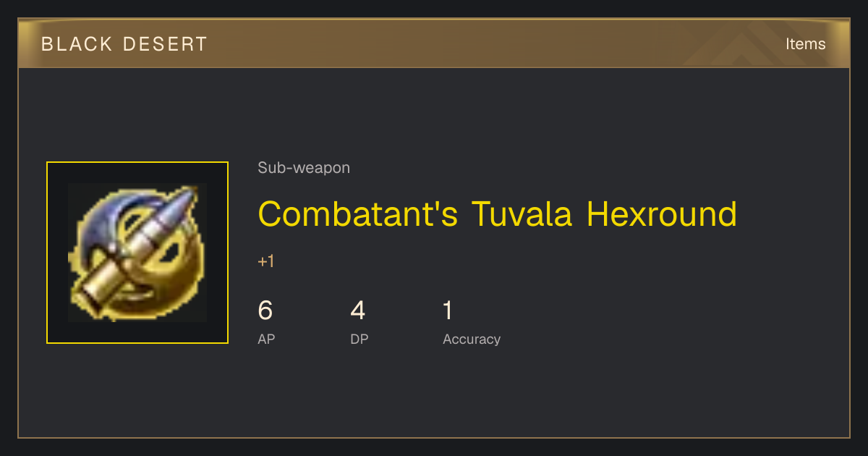Click the Accuracy stat label

[472, 339]
